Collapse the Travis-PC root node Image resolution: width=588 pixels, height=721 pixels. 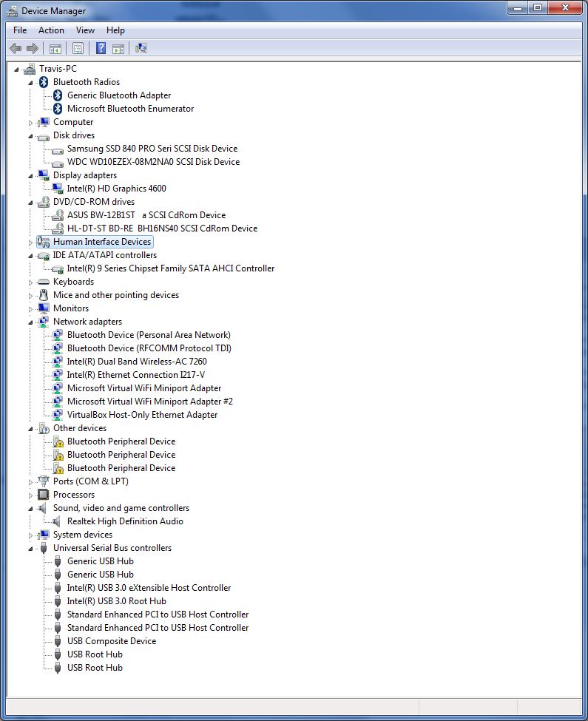(16, 70)
